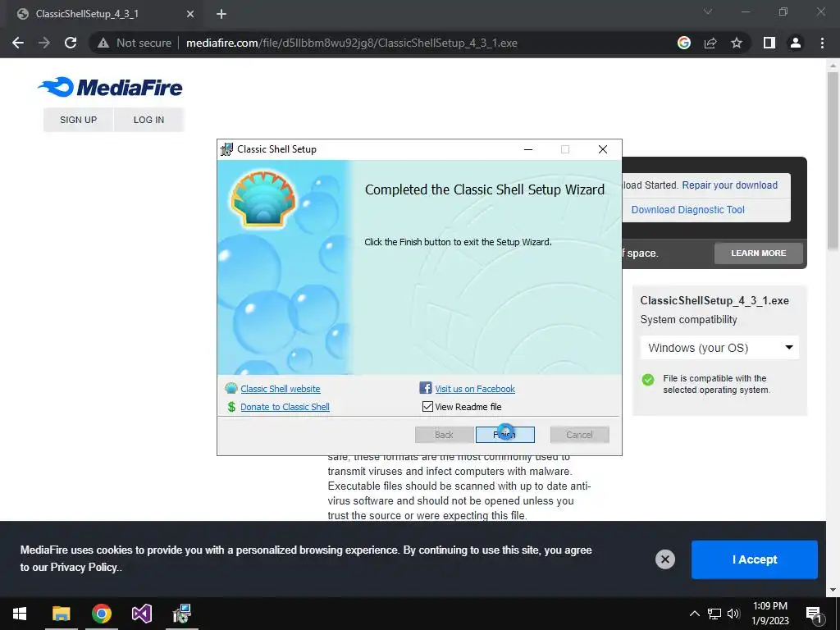This screenshot has width=840, height=630.
Task: Go back with the browser back arrow
Action: tap(18, 43)
